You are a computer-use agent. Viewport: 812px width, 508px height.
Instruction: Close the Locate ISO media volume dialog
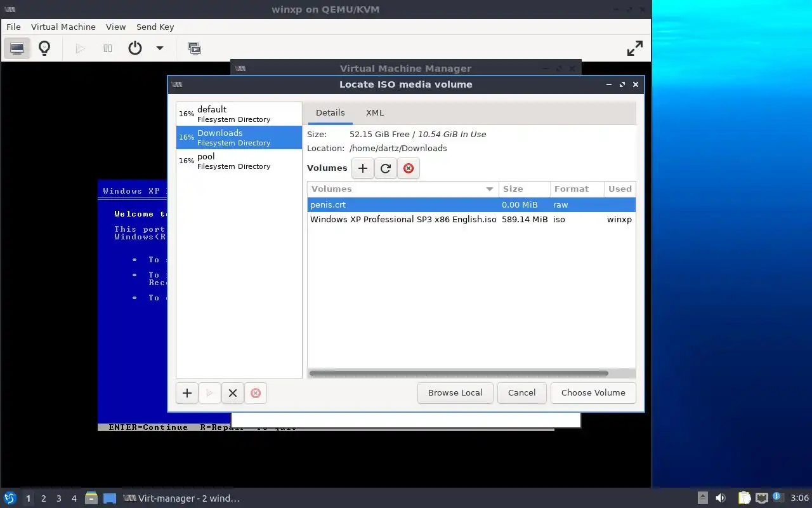[x=636, y=84]
